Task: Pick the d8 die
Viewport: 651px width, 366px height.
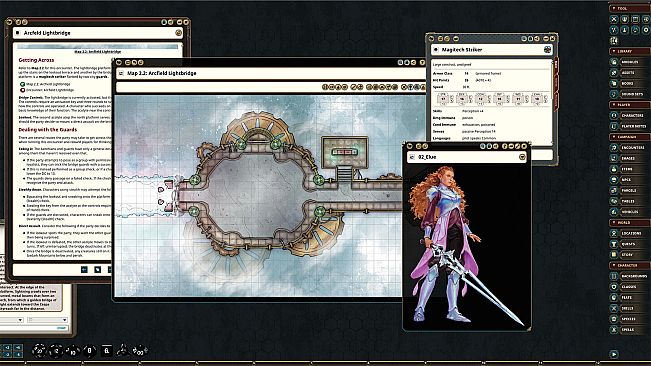Action: (89, 351)
